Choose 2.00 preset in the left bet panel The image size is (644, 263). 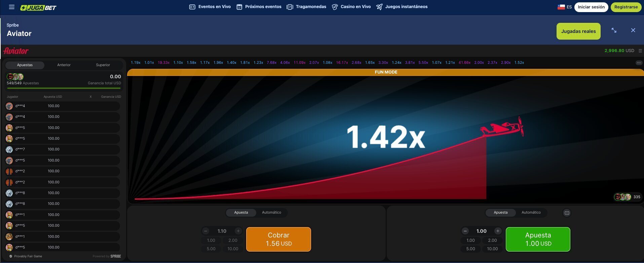[x=233, y=240]
